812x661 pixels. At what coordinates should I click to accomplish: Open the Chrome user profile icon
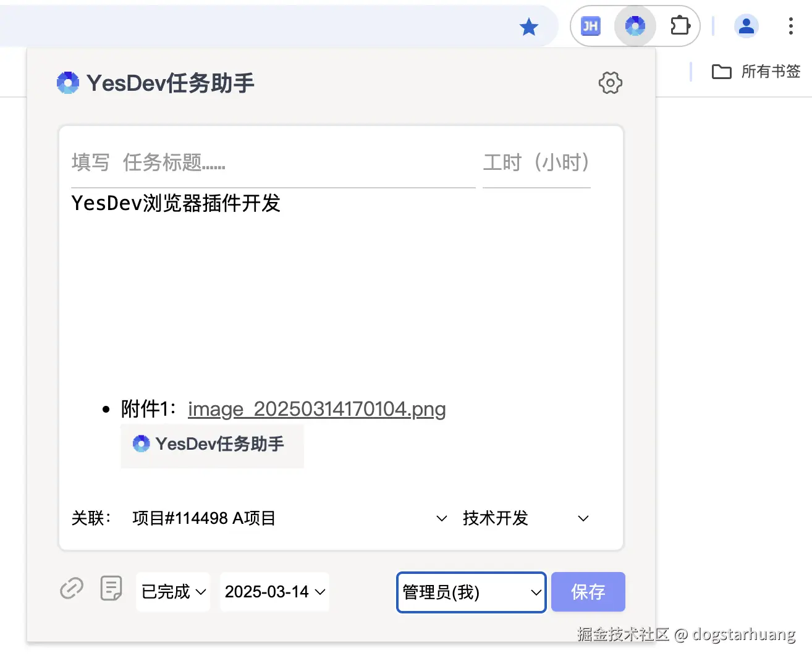point(746,26)
